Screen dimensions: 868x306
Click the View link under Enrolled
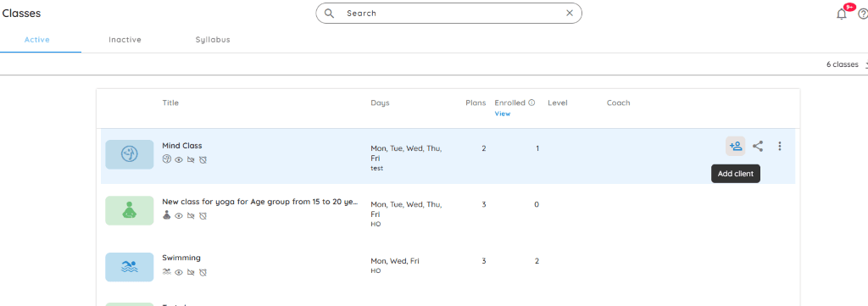click(502, 114)
